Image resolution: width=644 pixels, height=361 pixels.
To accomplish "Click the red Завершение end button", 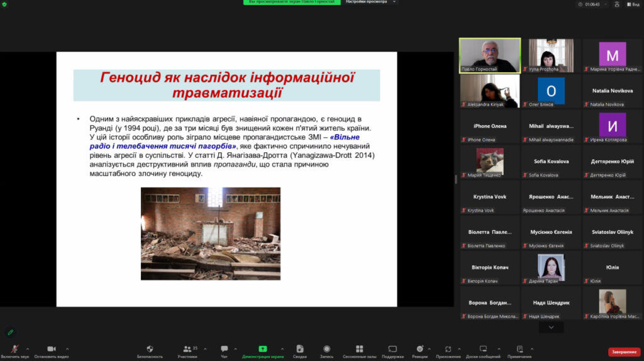I will (x=624, y=352).
